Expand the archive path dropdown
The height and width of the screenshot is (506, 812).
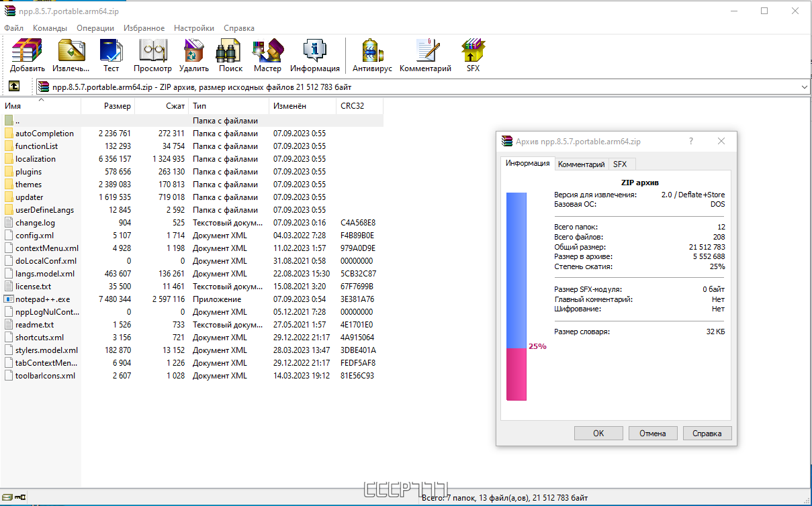[x=805, y=87]
